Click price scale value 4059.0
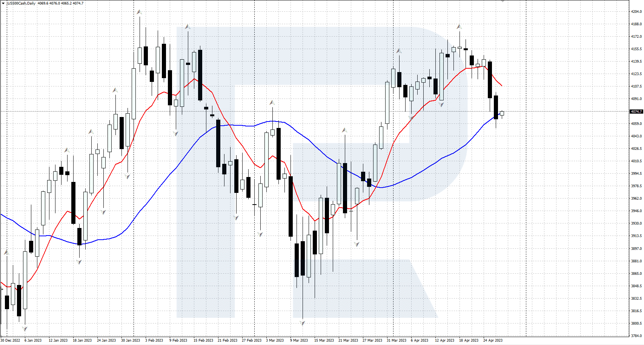Image resolution: width=644 pixels, height=345 pixels. [636, 124]
